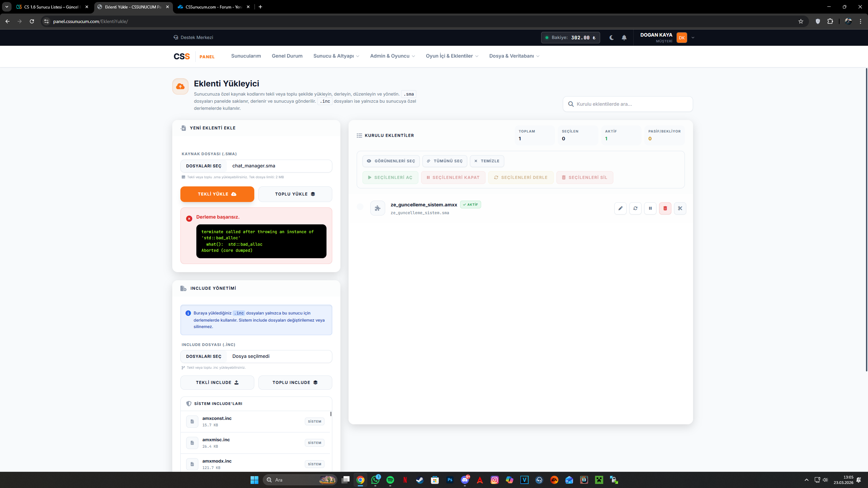The width and height of the screenshot is (868, 488).
Task: Click the puzzle icon of ze_guncelleme_sistem
Action: 377,208
